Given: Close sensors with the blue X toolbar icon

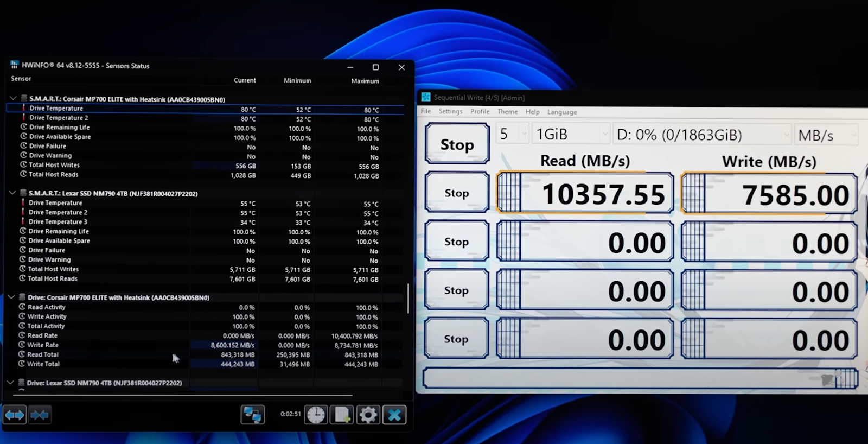Looking at the screenshot, I should click(x=394, y=415).
